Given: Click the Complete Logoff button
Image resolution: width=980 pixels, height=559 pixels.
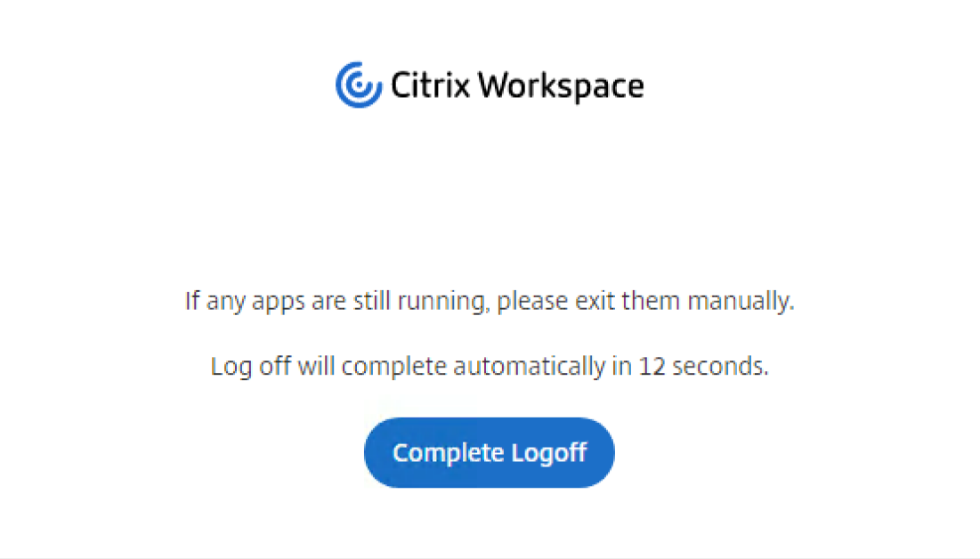Looking at the screenshot, I should pos(489,453).
